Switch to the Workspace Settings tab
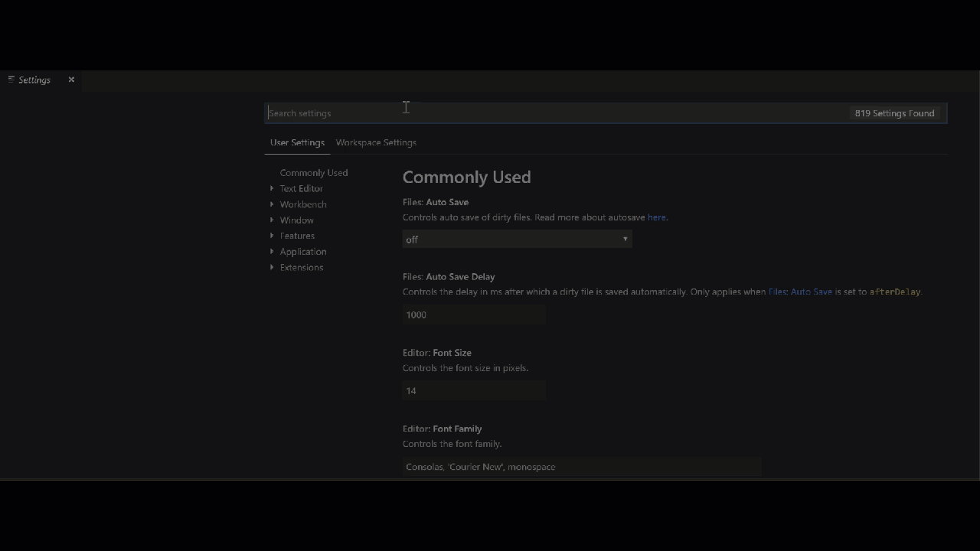The image size is (980, 551). pyautogui.click(x=376, y=142)
